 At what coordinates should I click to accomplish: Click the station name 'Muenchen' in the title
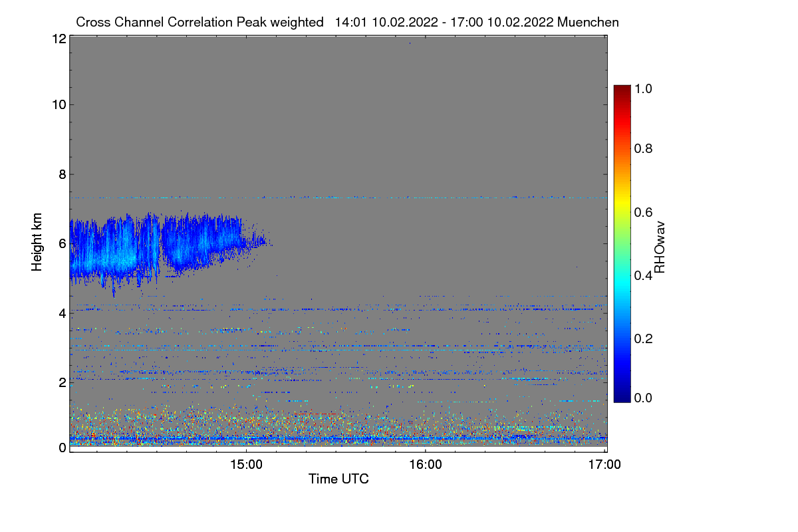pyautogui.click(x=589, y=22)
